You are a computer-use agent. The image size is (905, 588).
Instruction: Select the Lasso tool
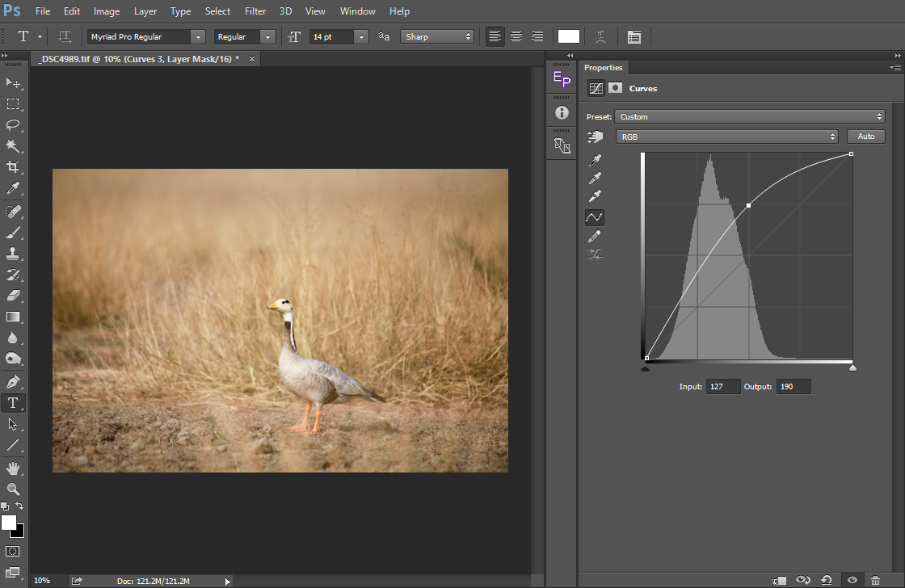pos(13,125)
